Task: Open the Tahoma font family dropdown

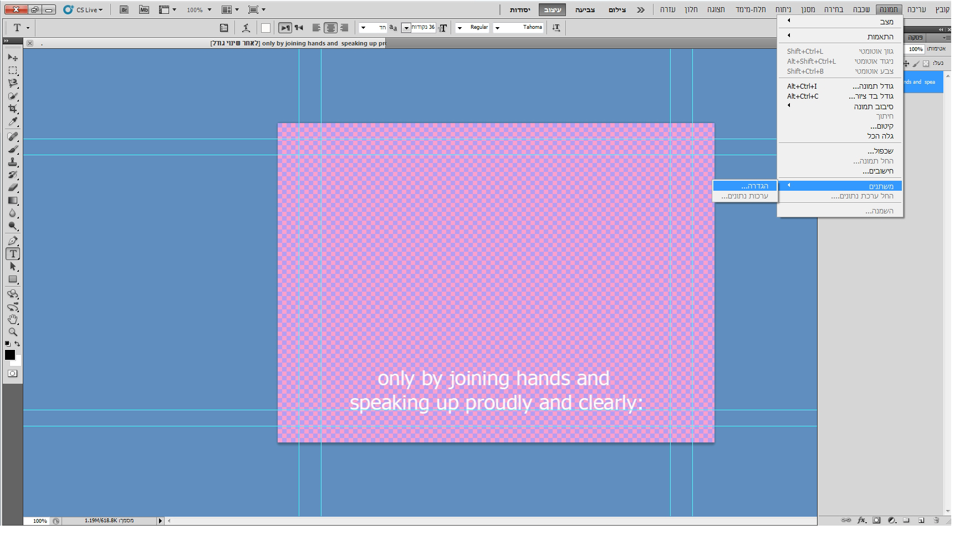Action: [497, 28]
